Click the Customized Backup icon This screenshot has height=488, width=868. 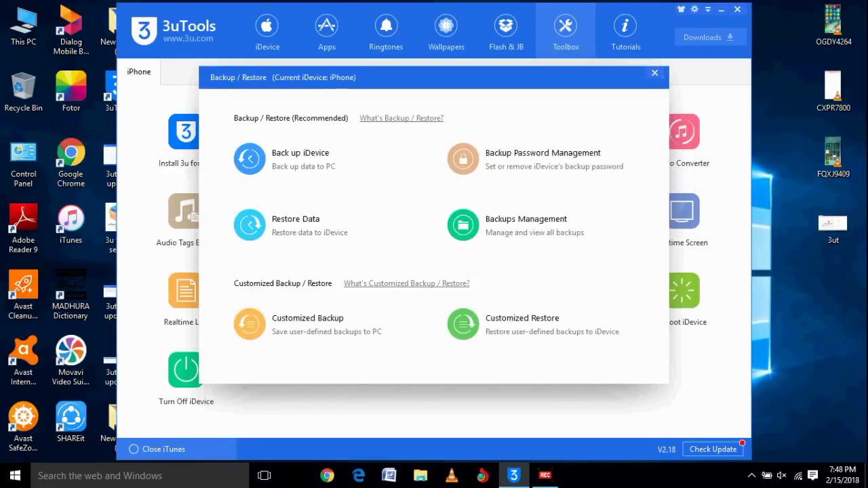point(250,324)
